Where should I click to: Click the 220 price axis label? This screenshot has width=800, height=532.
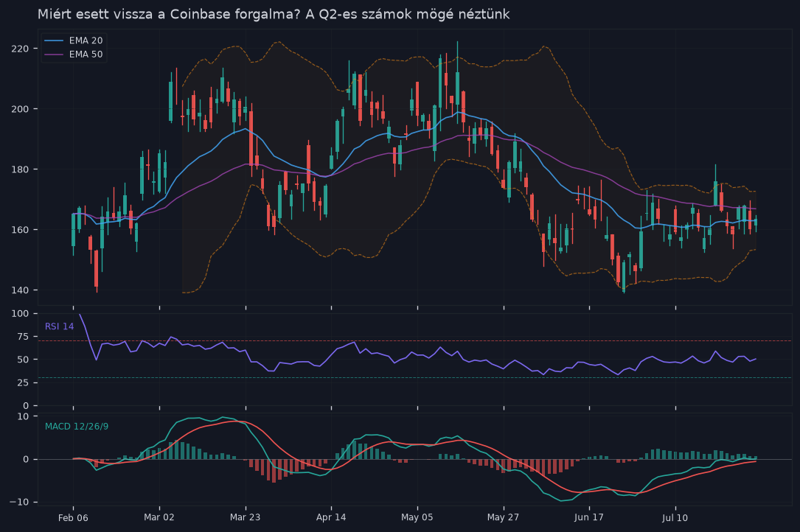coord(20,49)
